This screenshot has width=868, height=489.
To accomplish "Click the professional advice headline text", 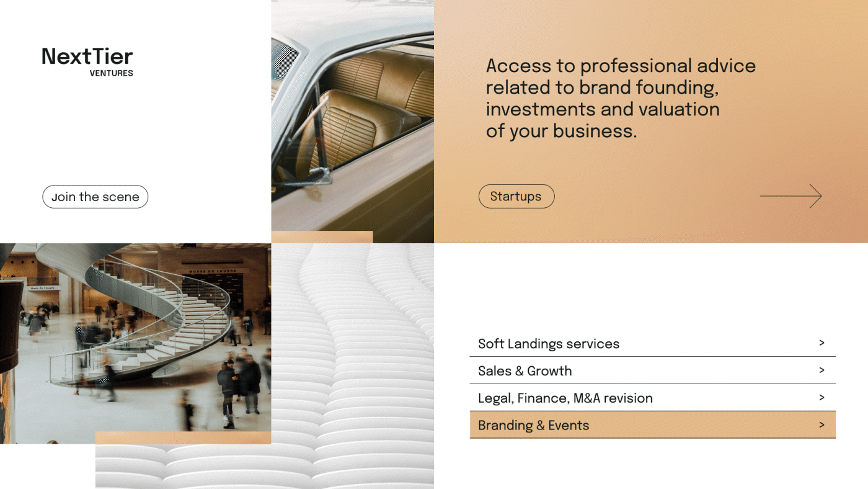I will [x=621, y=98].
